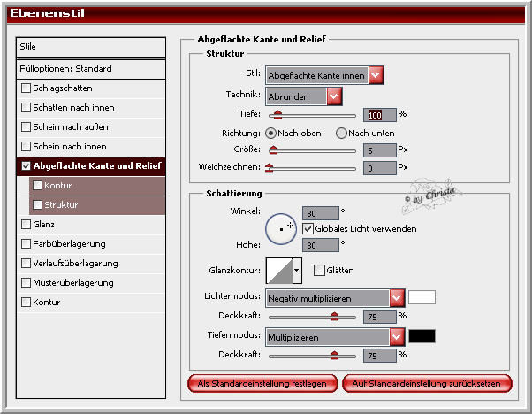
Task: Select the Nach oben radio button
Action: (x=270, y=133)
